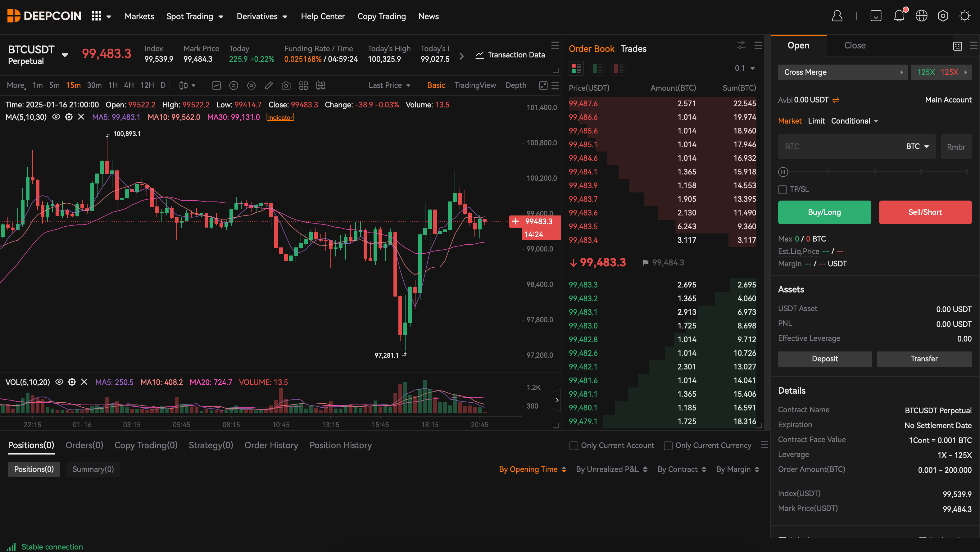Open the calculator icon in order panel

pyautogui.click(x=958, y=46)
